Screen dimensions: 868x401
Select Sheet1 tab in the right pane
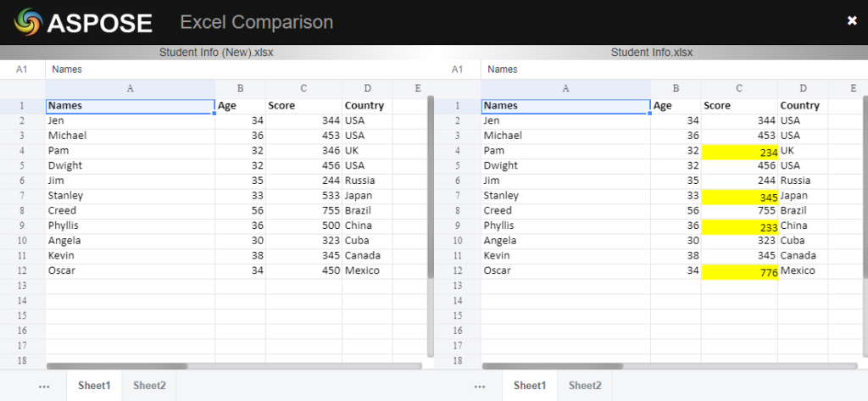(x=530, y=386)
